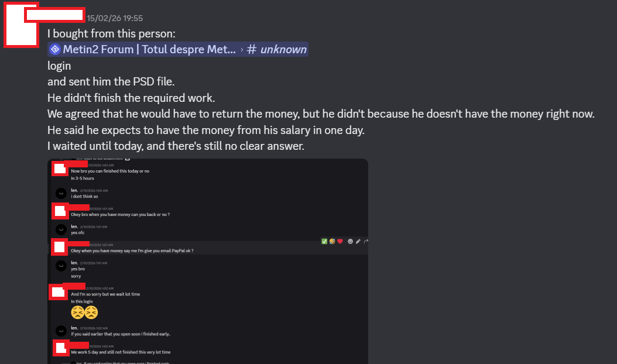Click the blue diamond server icon in the mention
Image resolution: width=617 pixels, height=364 pixels.
point(54,49)
